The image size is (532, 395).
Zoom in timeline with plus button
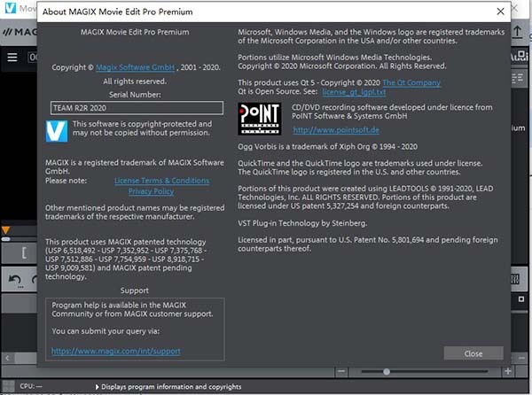point(508,371)
